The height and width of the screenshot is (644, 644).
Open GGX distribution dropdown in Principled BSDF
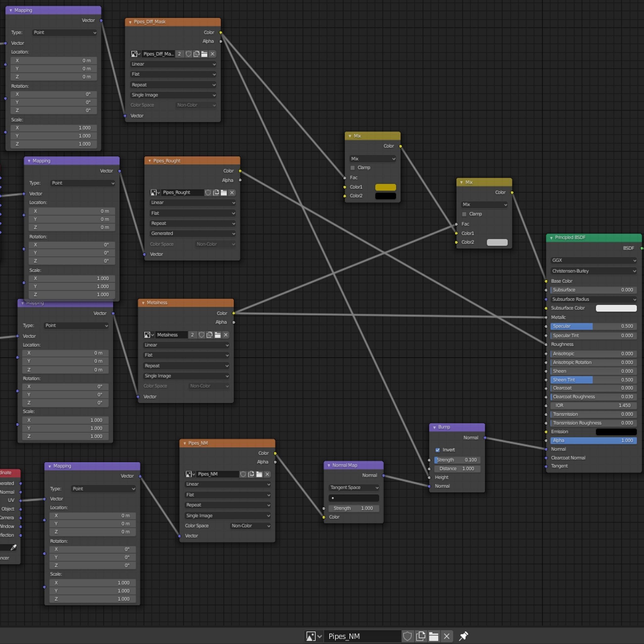click(594, 260)
